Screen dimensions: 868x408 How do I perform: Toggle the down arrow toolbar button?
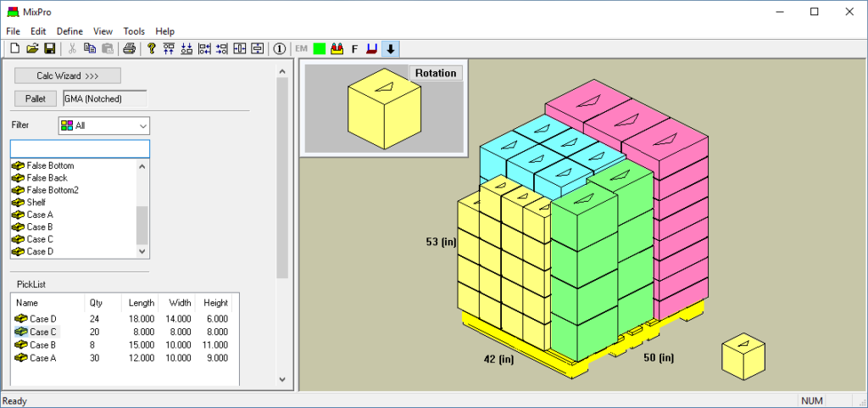tap(390, 48)
